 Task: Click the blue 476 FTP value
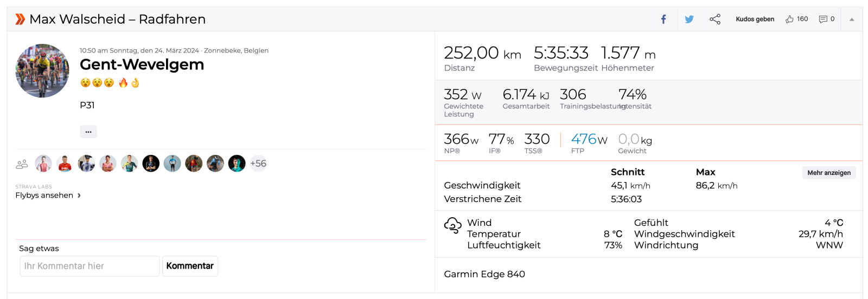click(x=584, y=139)
